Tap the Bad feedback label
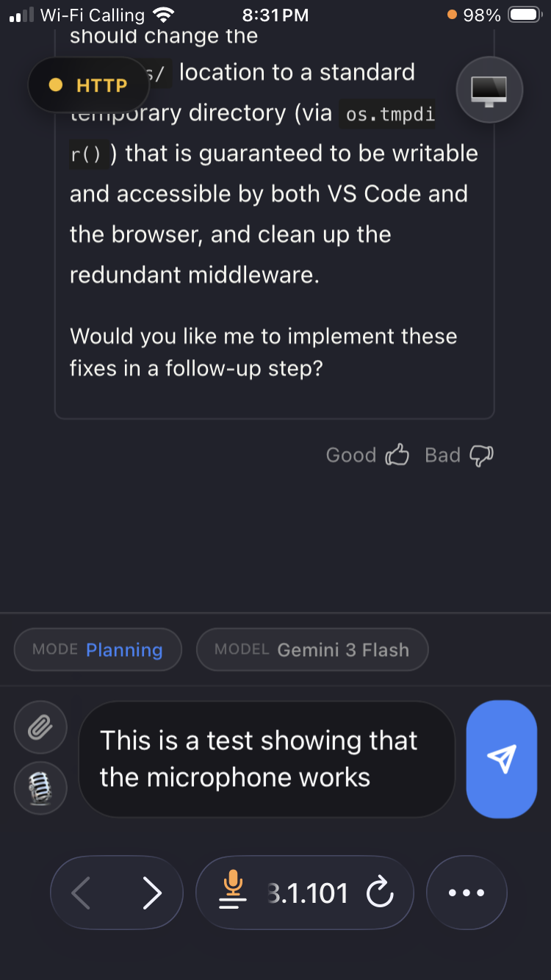 click(x=442, y=455)
